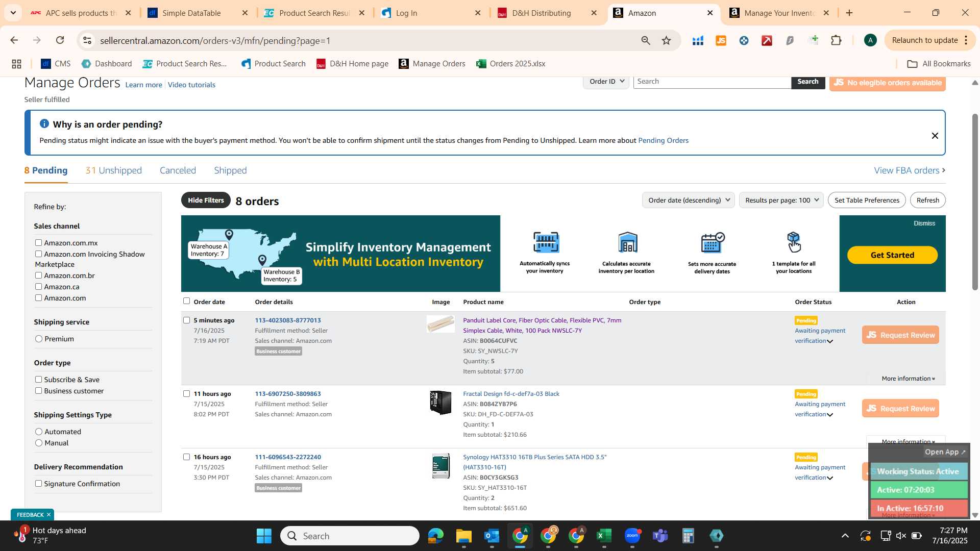Viewport: 980px width, 551px height.
Task: Open Set Table Preferences
Action: (x=867, y=200)
